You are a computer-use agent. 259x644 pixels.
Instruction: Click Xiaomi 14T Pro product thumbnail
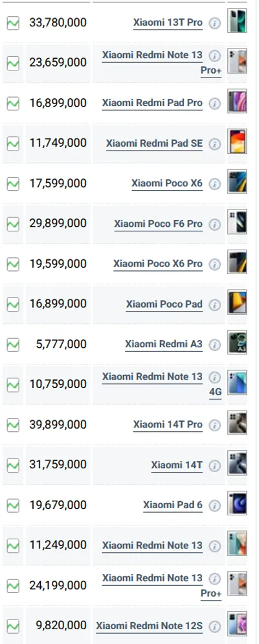(x=237, y=423)
